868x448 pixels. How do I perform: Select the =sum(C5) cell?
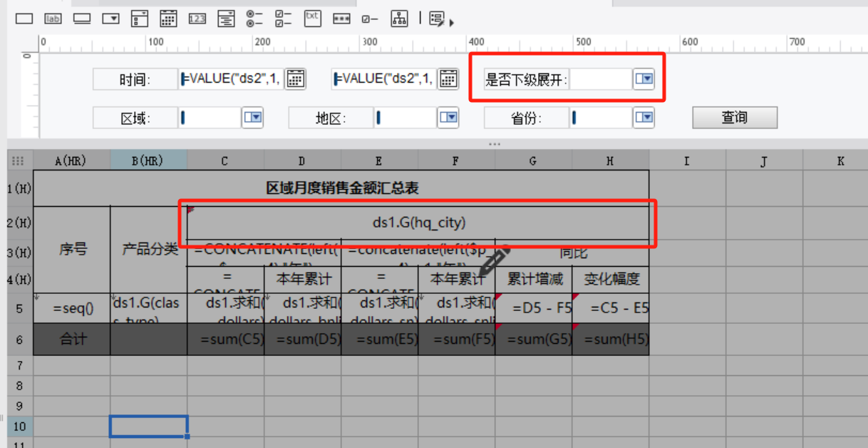tap(226, 340)
